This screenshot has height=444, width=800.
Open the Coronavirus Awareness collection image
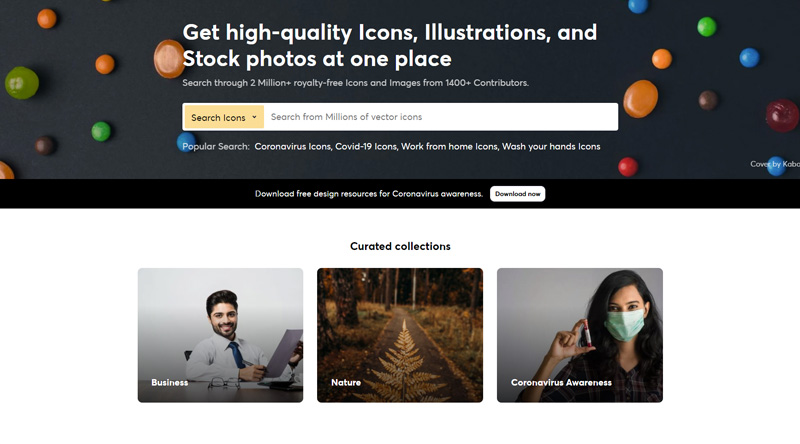pyautogui.click(x=580, y=335)
